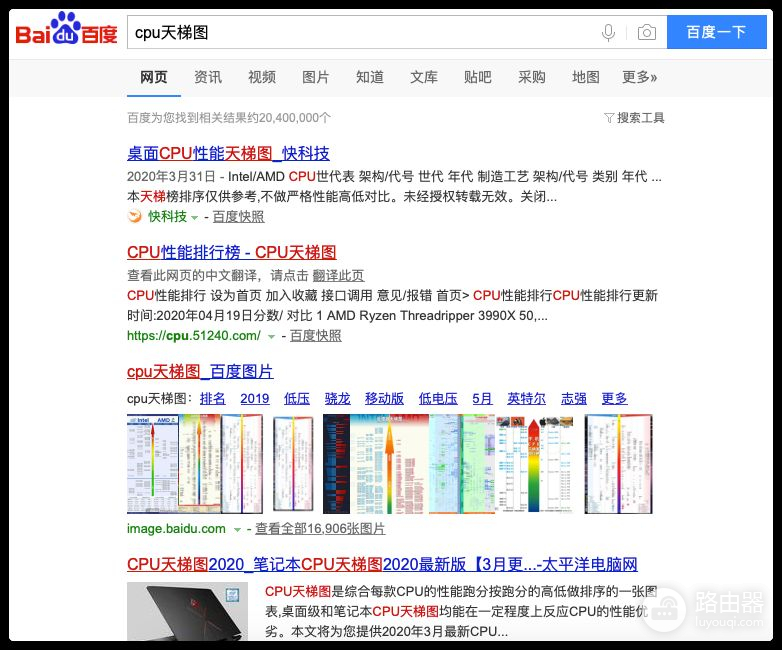Screen dimensions: 782x650
Task: Expand dropdown arrow next to 快科技
Action: pos(195,217)
